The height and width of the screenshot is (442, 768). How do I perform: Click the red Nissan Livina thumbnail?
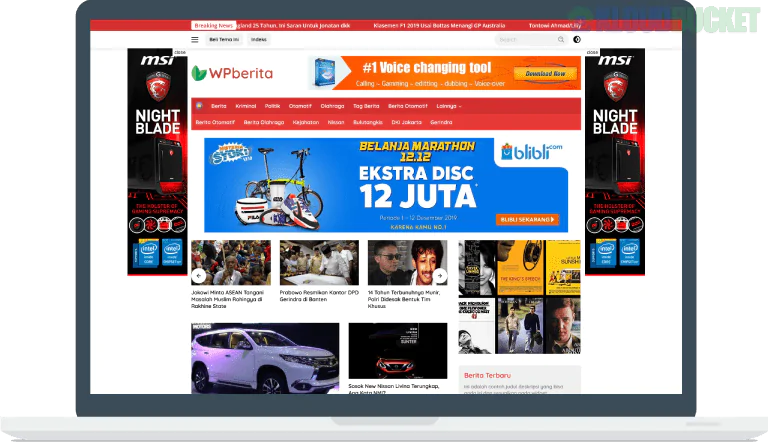click(x=398, y=351)
